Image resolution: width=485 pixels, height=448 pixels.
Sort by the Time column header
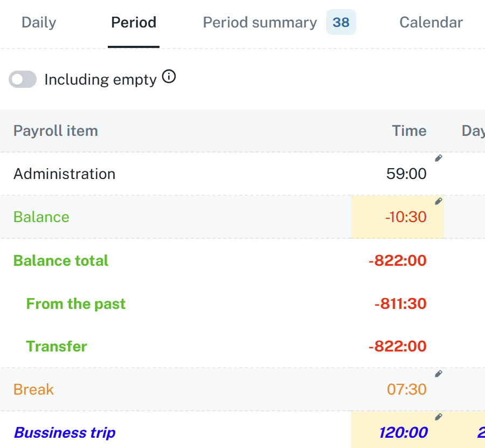pos(409,131)
